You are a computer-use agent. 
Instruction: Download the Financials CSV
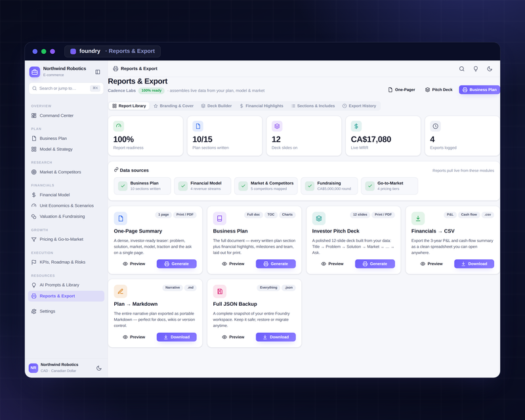(x=474, y=264)
